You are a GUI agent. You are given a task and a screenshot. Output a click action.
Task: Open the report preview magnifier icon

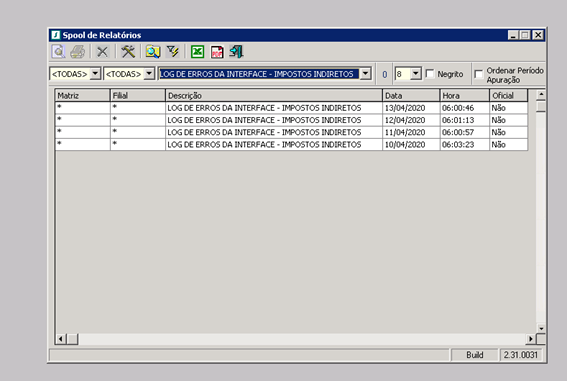(x=58, y=52)
